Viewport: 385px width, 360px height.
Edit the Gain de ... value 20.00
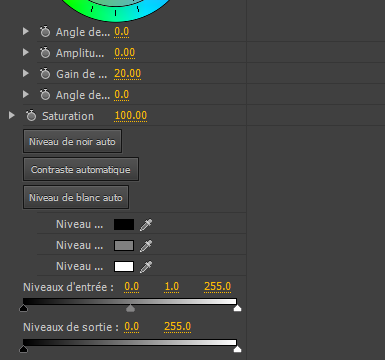click(x=127, y=74)
